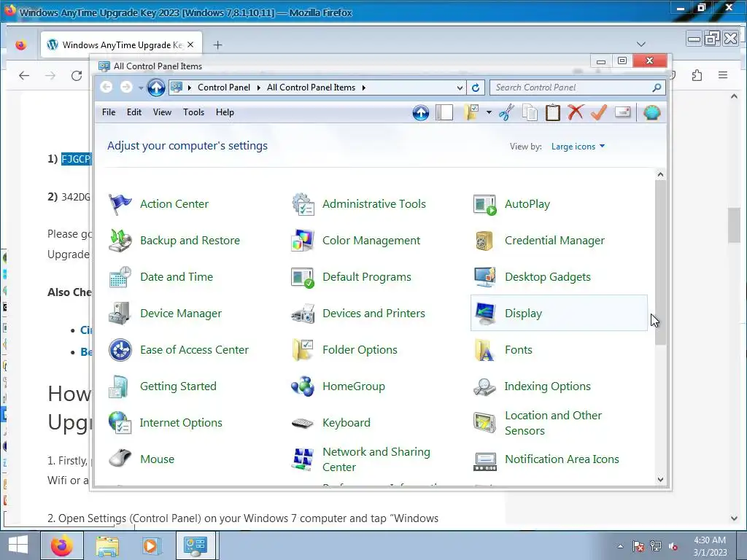Open the Tools menu
This screenshot has height=560, width=747.
(x=193, y=112)
